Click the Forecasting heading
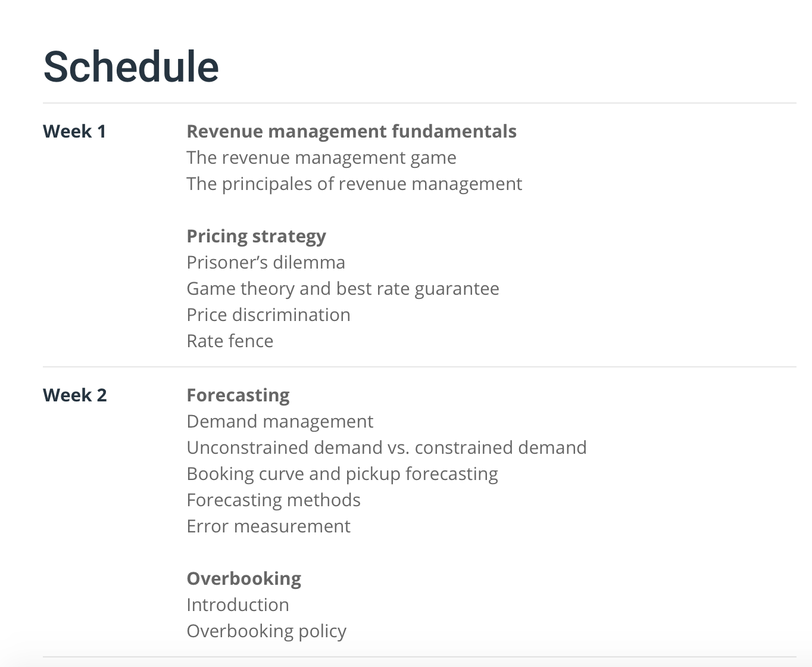 [x=238, y=395]
